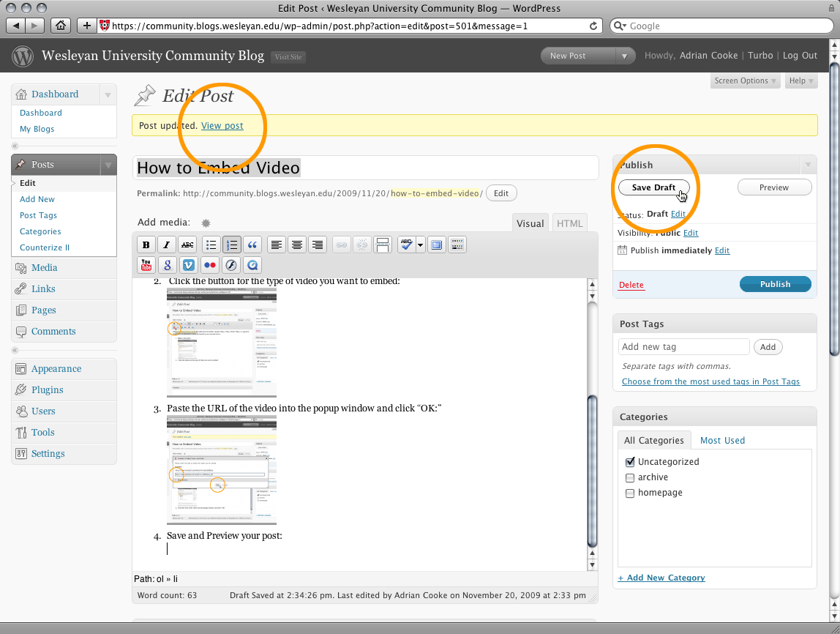
Task: Switch to the Visual editor tab
Action: [x=530, y=223]
